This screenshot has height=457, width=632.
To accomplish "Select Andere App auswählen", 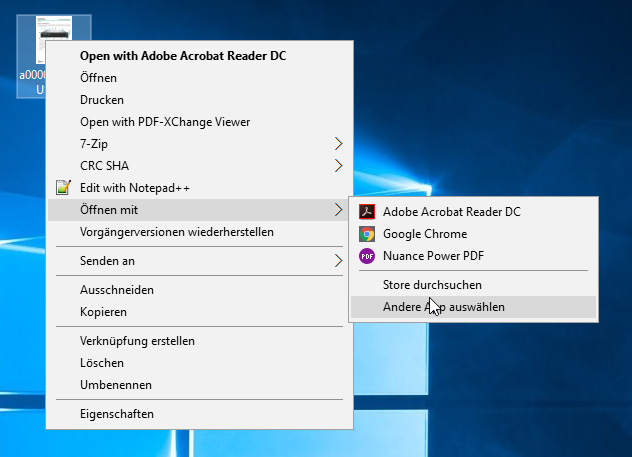I will click(474, 307).
